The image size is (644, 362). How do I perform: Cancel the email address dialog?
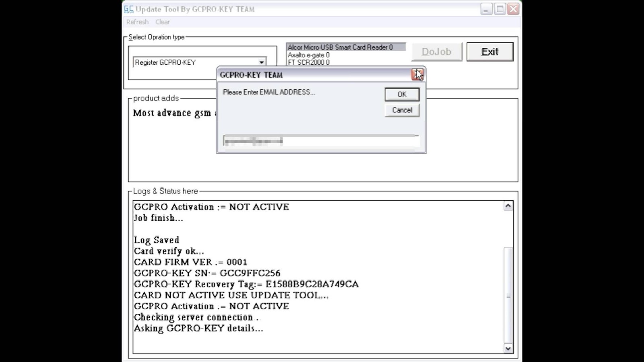[402, 110]
